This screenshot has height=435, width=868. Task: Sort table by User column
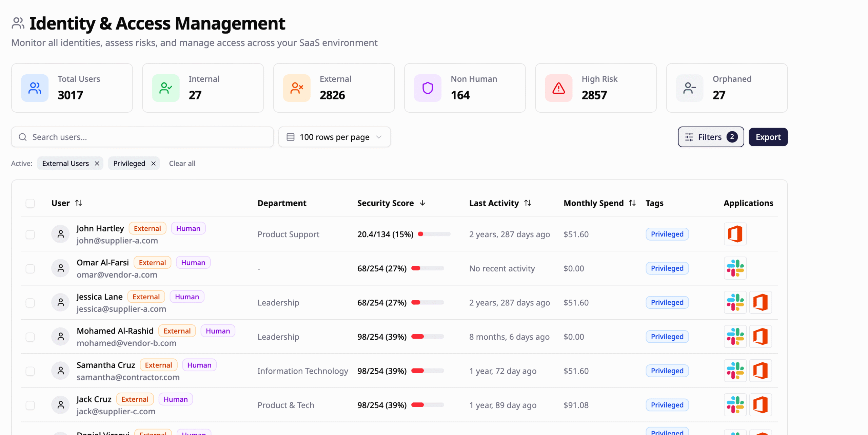tap(67, 203)
